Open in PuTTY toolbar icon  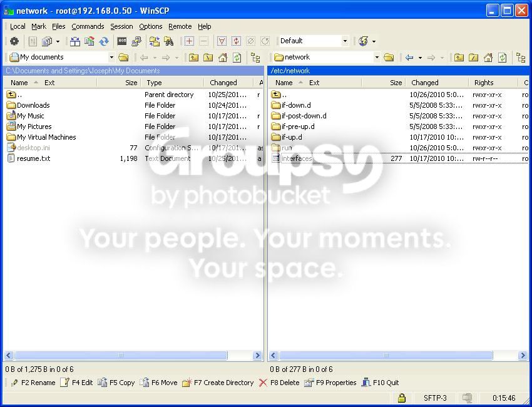136,41
